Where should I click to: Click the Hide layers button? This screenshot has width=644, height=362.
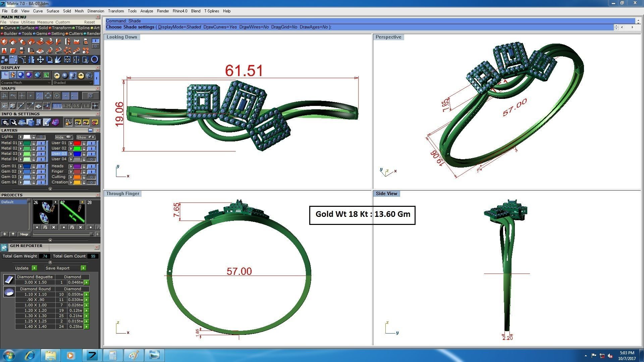64,137
